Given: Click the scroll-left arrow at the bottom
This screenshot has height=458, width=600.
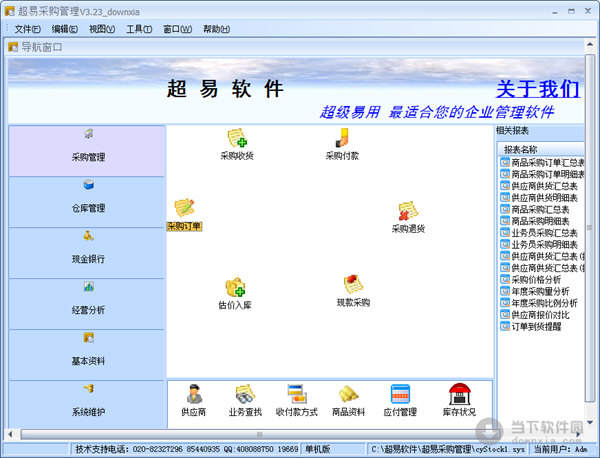Looking at the screenshot, I should [x=10, y=434].
